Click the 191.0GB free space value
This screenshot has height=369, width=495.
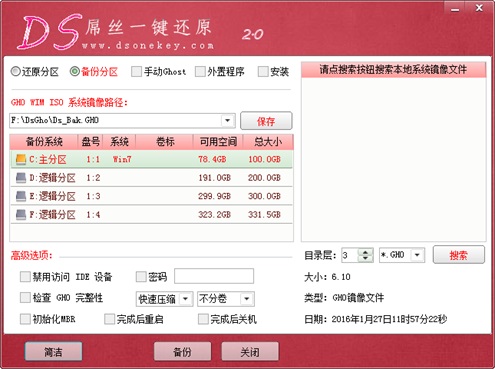coord(214,178)
